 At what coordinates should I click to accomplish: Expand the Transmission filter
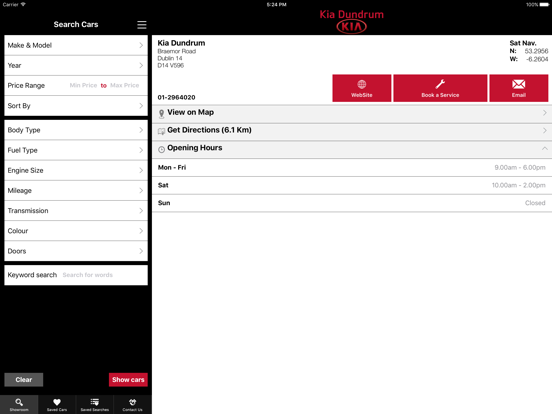[76, 211]
